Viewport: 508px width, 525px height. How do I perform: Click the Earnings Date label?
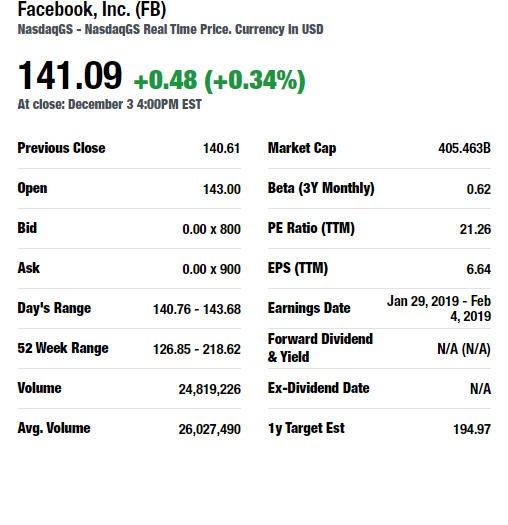coord(309,308)
